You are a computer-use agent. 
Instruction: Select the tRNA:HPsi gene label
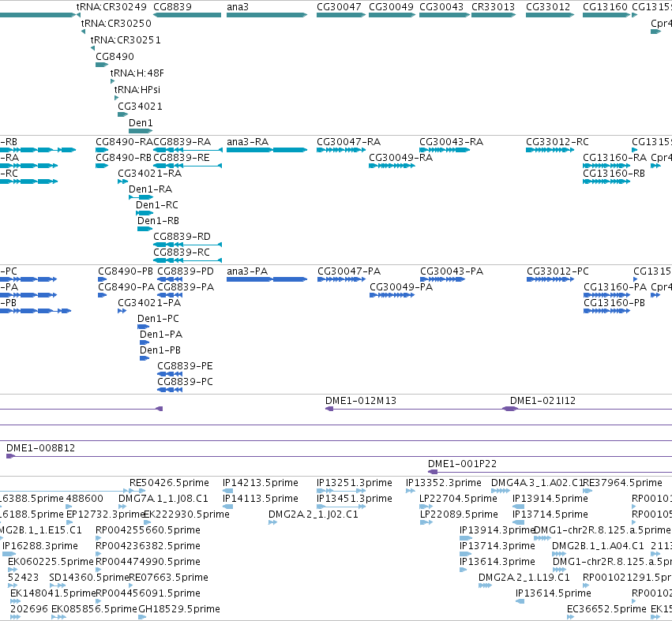(x=137, y=90)
